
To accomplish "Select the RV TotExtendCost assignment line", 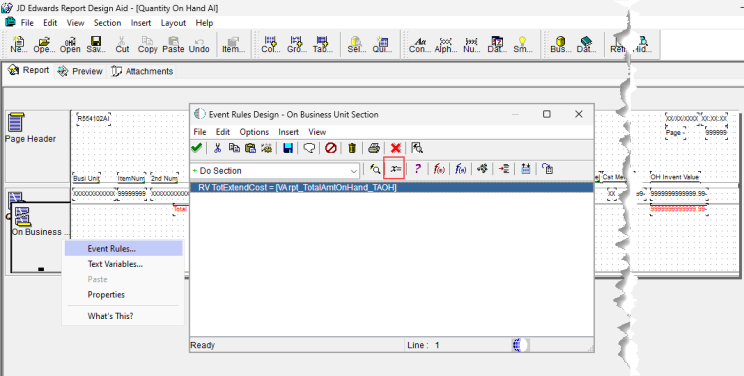I will coord(391,188).
